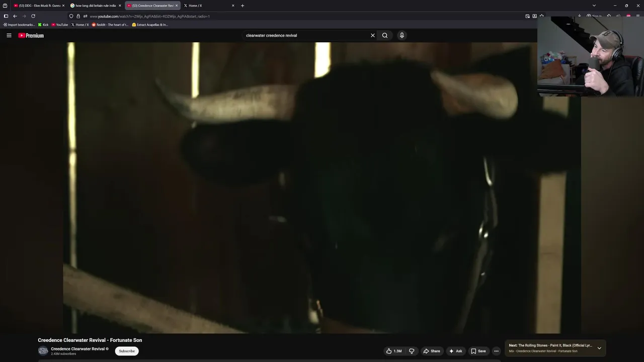Dislike the Fortunate Son video
Image resolution: width=644 pixels, height=362 pixels.
[x=412, y=351]
